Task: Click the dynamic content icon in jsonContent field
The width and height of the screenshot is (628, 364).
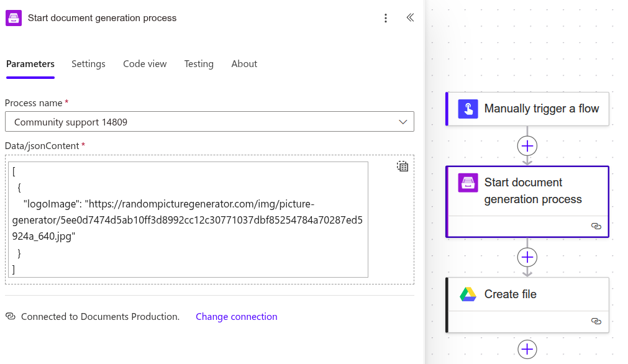Action: point(403,166)
